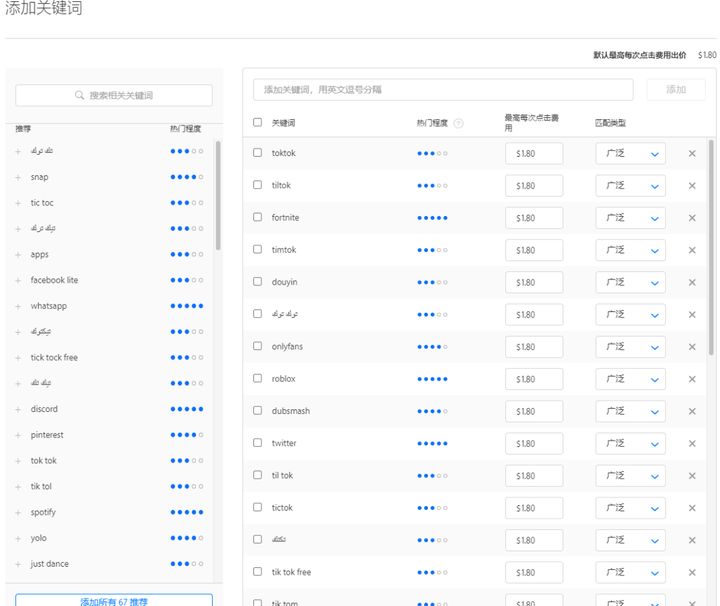This screenshot has width=720, height=606.
Task: Check the fortnite keyword checkbox
Action: point(258,217)
